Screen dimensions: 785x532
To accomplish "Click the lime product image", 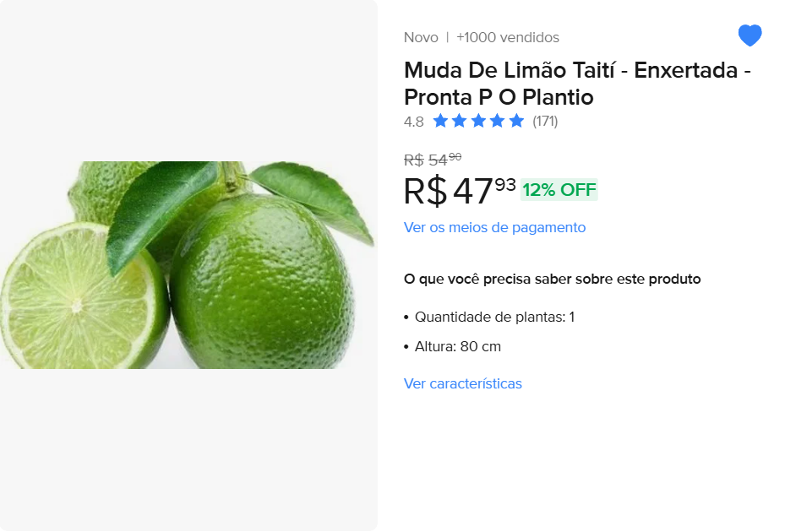I will (188, 265).
